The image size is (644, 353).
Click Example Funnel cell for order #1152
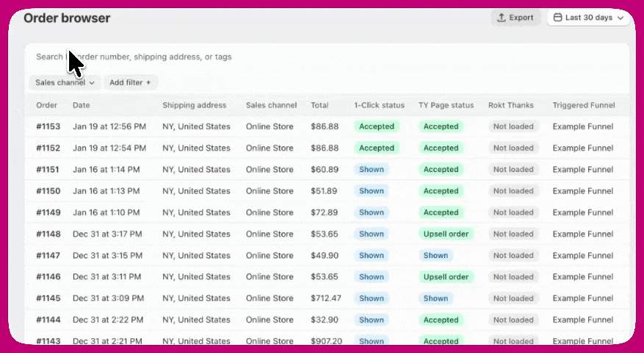click(x=583, y=148)
